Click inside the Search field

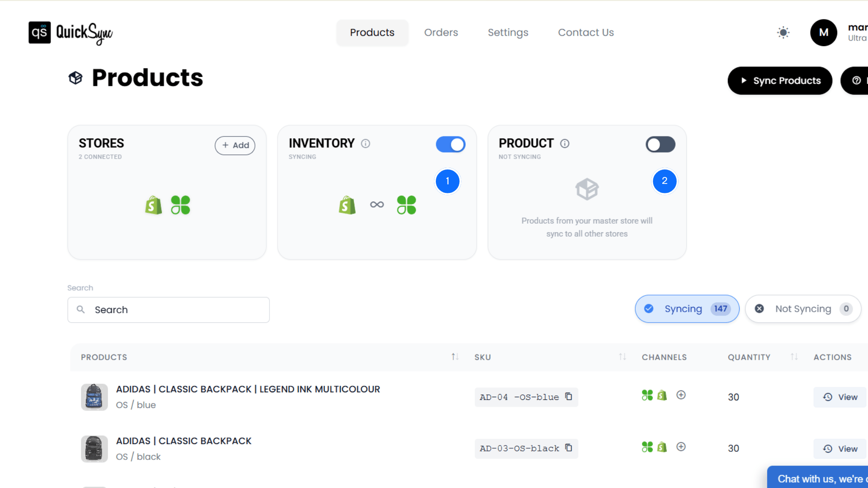[168, 310]
